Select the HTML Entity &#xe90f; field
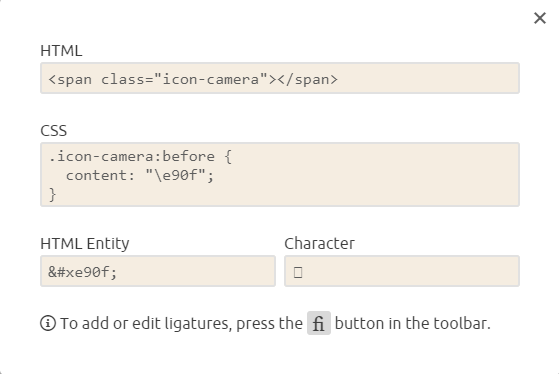Viewport: 559px width, 374px height. [x=158, y=271]
